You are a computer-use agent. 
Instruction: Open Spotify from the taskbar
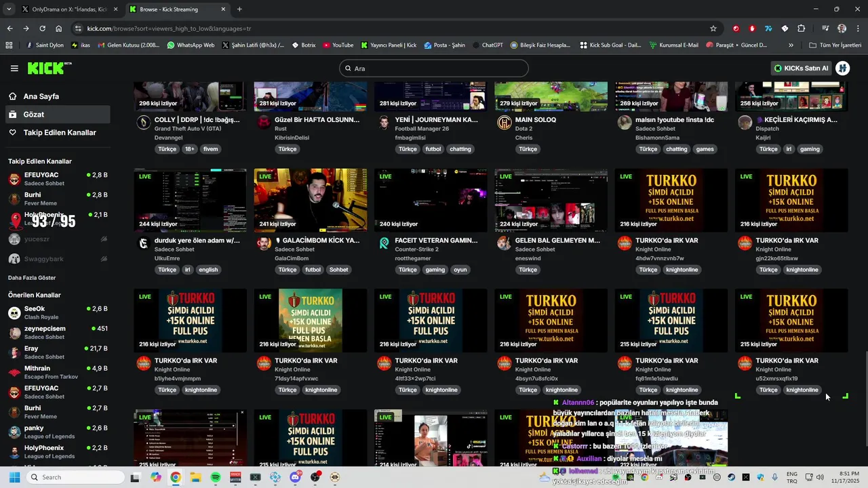(x=216, y=477)
